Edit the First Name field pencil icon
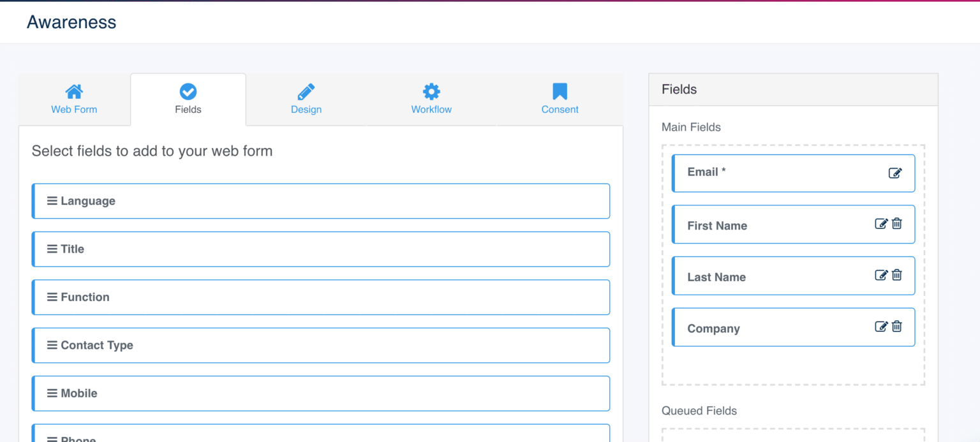Image resolution: width=980 pixels, height=442 pixels. [881, 224]
